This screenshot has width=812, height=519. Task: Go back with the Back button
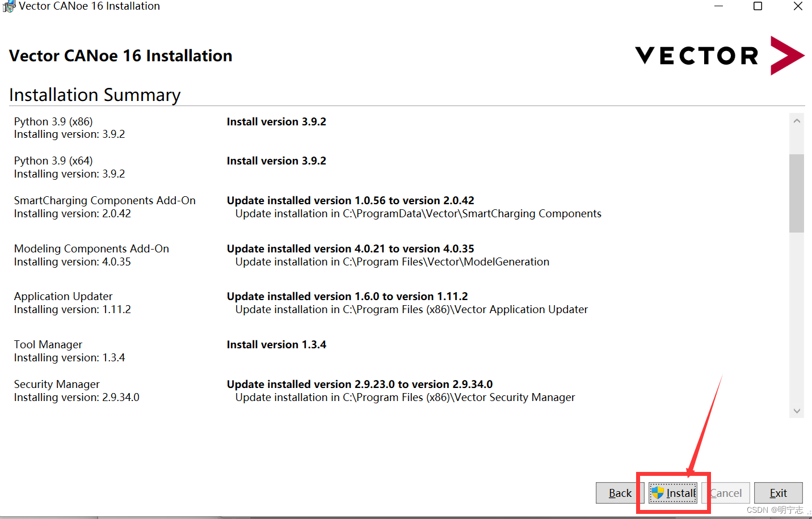tap(620, 493)
